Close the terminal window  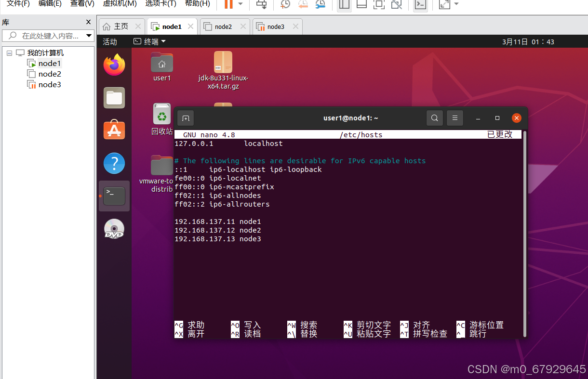(517, 118)
